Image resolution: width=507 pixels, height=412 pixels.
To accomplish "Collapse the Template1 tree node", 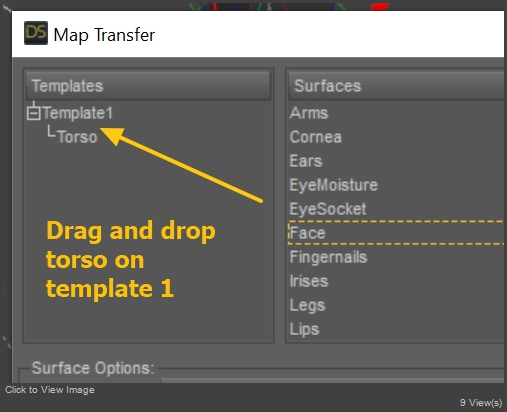I will (x=34, y=113).
